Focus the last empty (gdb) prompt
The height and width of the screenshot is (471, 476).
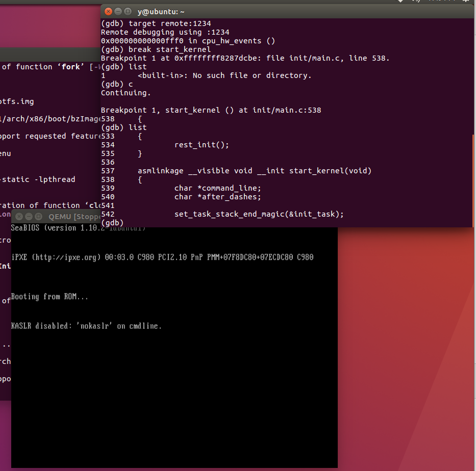pos(112,223)
